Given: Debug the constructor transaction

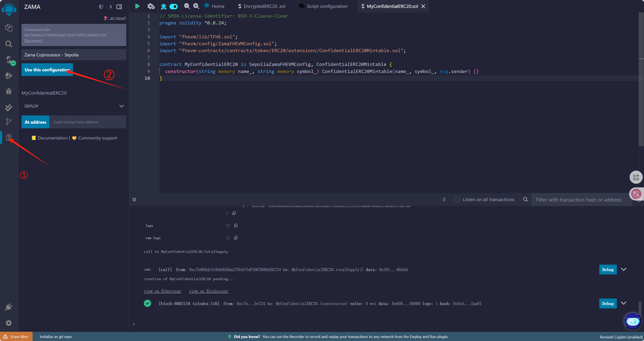Looking at the screenshot, I should pyautogui.click(x=608, y=304).
